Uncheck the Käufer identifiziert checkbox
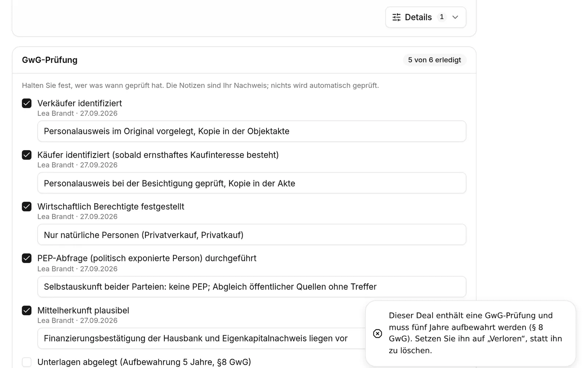 (27, 155)
